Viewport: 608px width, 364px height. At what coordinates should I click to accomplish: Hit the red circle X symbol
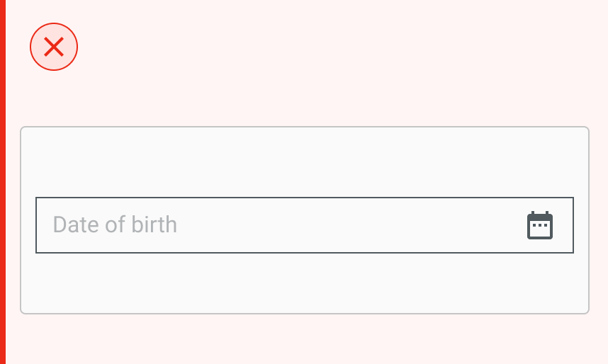click(54, 47)
